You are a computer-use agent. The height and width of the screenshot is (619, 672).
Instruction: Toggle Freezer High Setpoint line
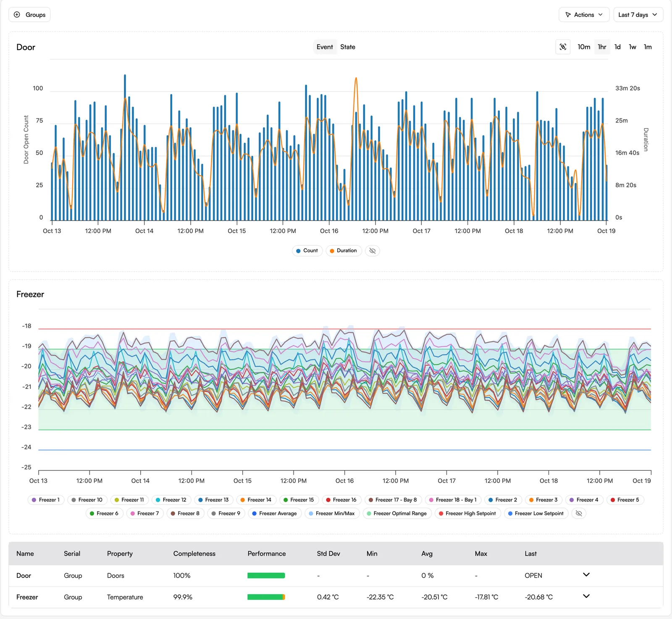[467, 513]
